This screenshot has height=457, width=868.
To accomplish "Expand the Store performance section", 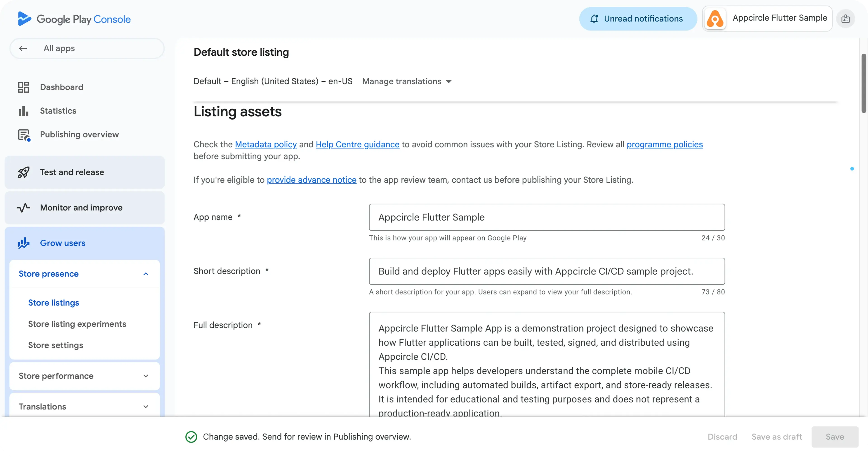I will tap(146, 376).
